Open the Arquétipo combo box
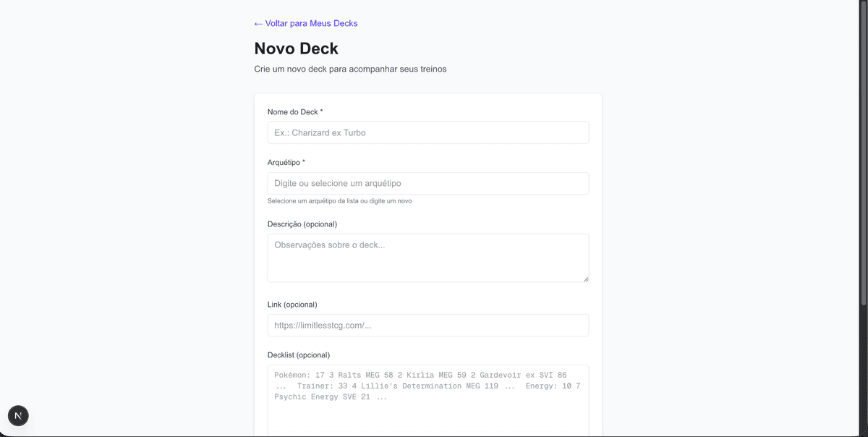Viewport: 868px width, 437px height. [x=427, y=184]
